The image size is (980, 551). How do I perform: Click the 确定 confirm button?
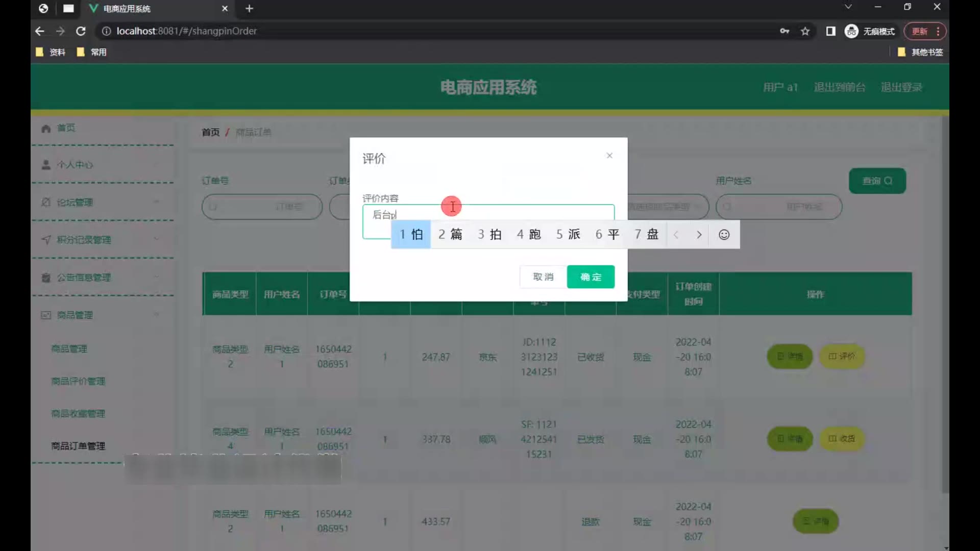(x=591, y=277)
